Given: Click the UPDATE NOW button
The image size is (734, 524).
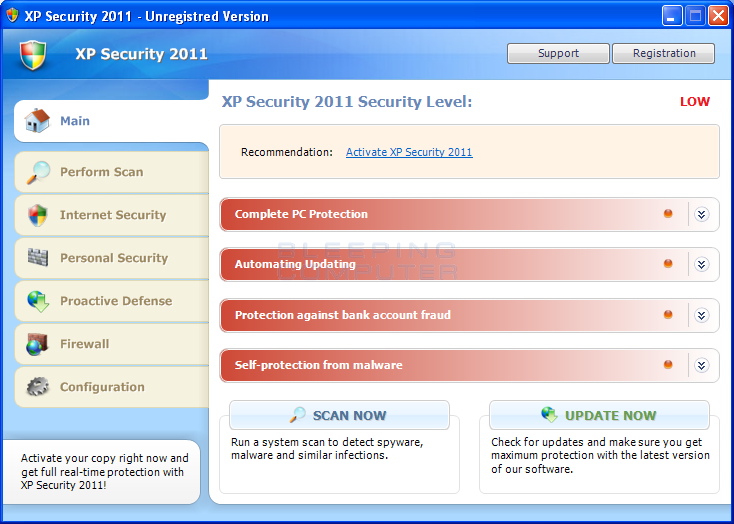Looking at the screenshot, I should 599,415.
